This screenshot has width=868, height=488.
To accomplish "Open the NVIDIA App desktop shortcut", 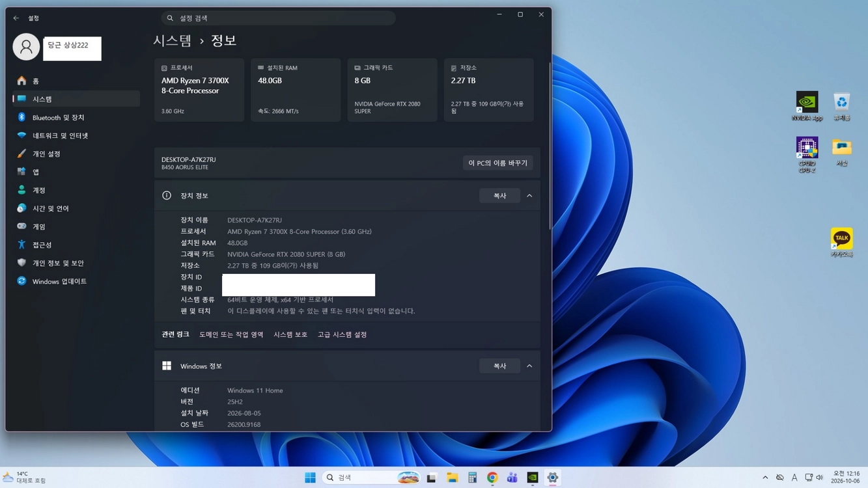I will pos(807,107).
